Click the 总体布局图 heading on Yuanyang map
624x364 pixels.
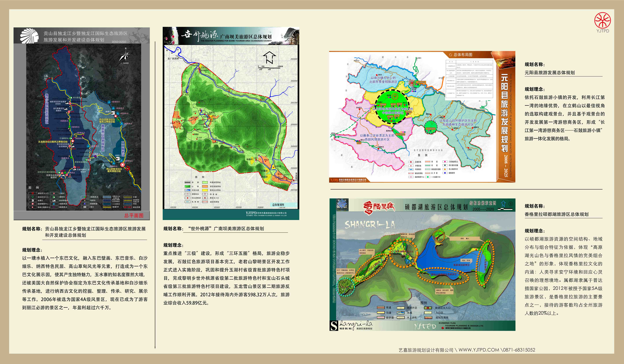pyautogui.click(x=463, y=54)
